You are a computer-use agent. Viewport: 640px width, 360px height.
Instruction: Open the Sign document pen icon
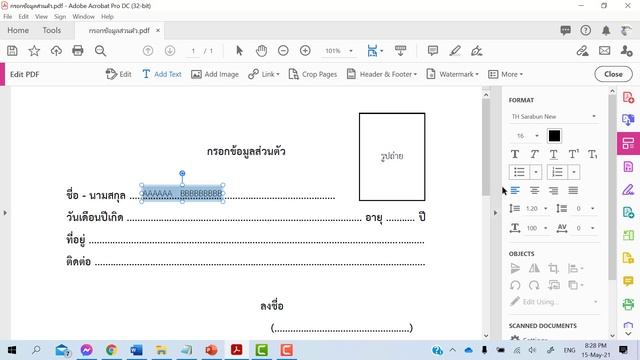coord(476,51)
